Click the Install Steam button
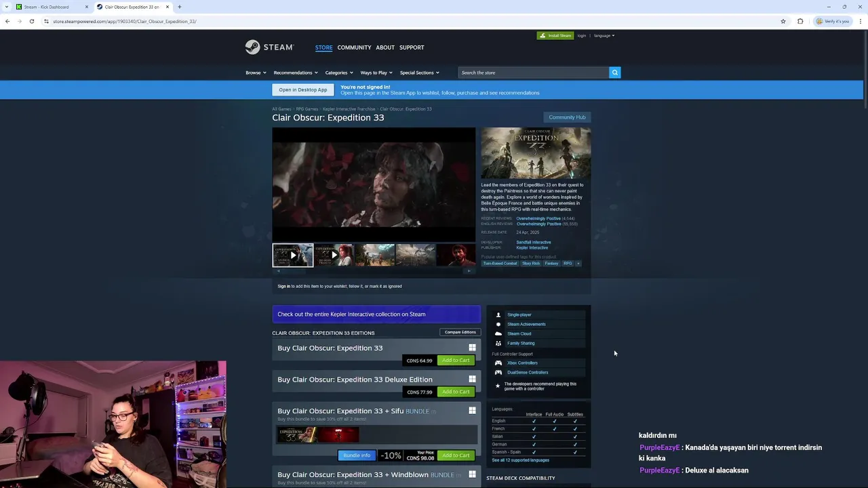Screen dimensions: 868x488 [555, 35]
